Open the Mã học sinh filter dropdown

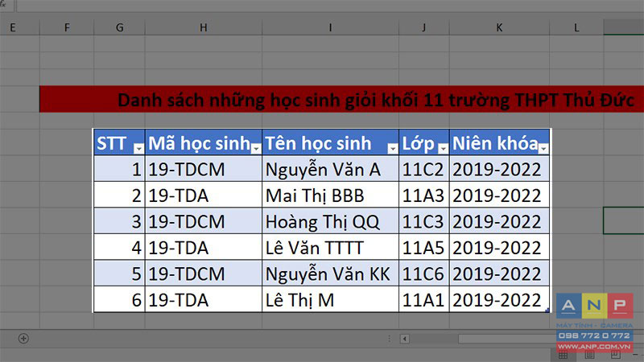[x=256, y=148]
